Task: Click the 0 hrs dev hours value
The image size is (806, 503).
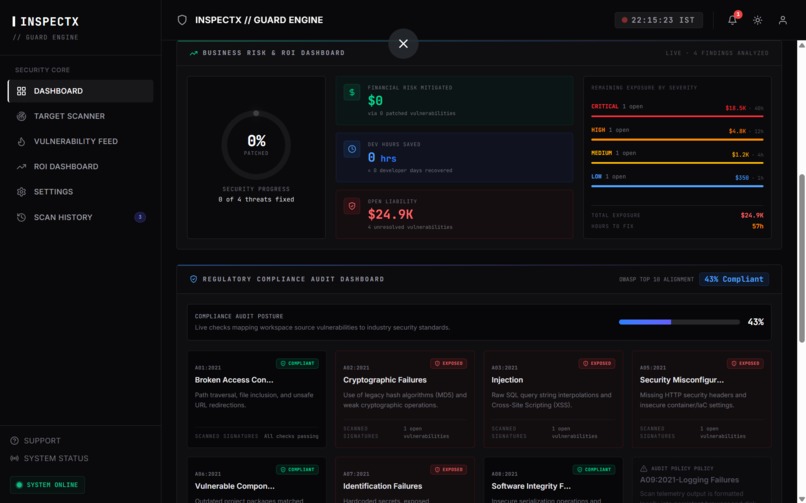Action: (x=382, y=158)
